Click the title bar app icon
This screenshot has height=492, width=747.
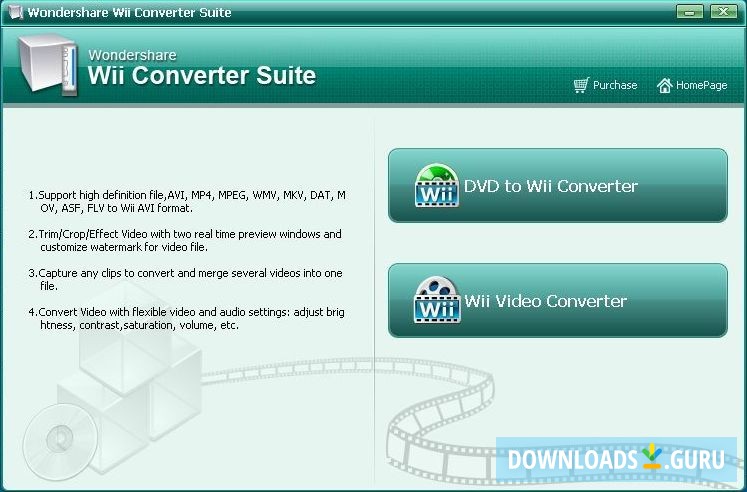[x=16, y=12]
